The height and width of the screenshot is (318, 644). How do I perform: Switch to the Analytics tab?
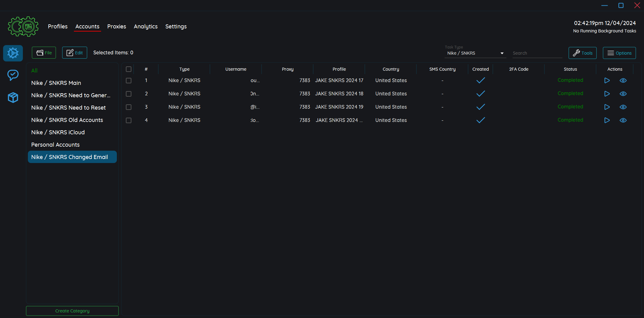pos(146,27)
